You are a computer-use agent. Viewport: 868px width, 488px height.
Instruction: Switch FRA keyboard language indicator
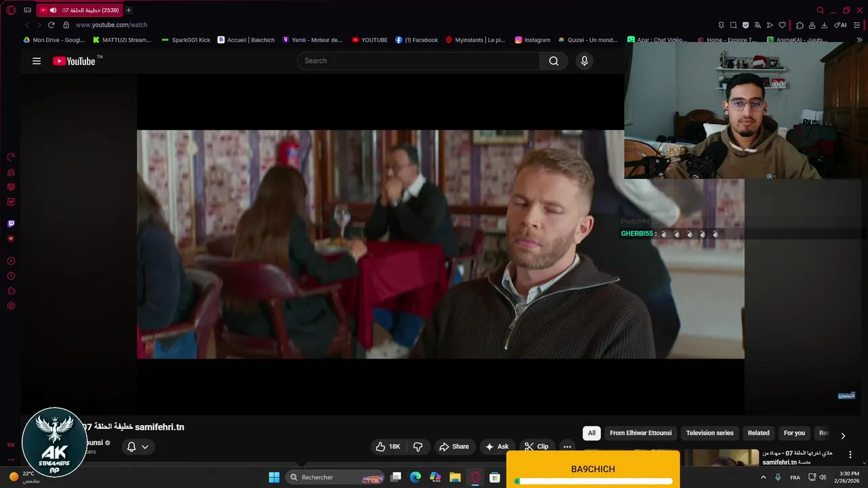click(x=795, y=477)
